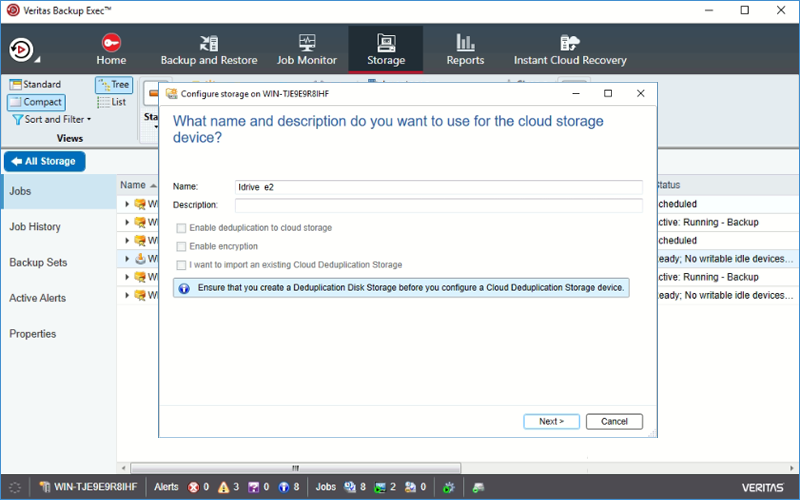Click the yellow warning alerts icon
Viewport: 800px width, 500px height.
[223, 487]
